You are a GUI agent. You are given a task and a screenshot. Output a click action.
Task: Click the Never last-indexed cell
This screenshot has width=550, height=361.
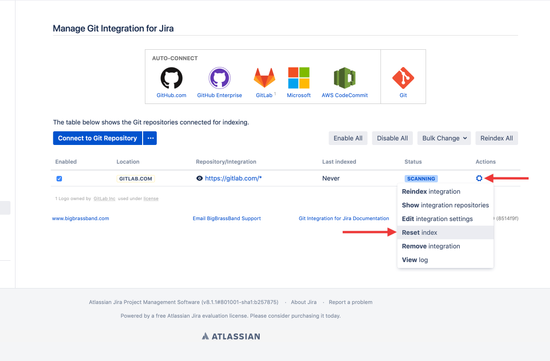coord(331,178)
